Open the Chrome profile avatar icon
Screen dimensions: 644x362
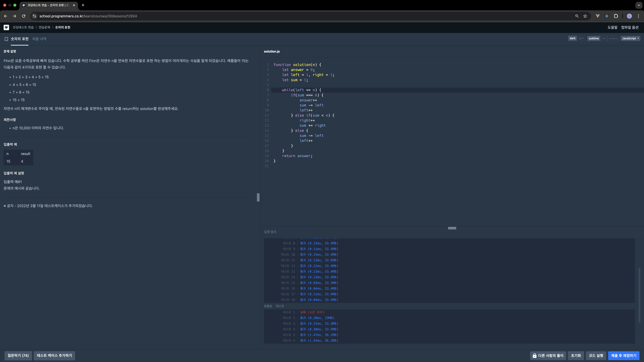pos(629,16)
